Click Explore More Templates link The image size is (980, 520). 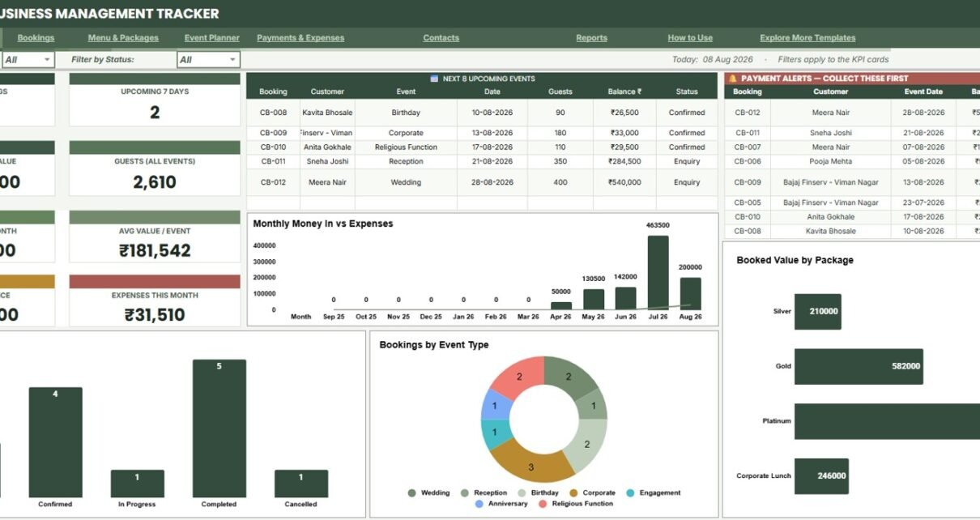point(807,38)
